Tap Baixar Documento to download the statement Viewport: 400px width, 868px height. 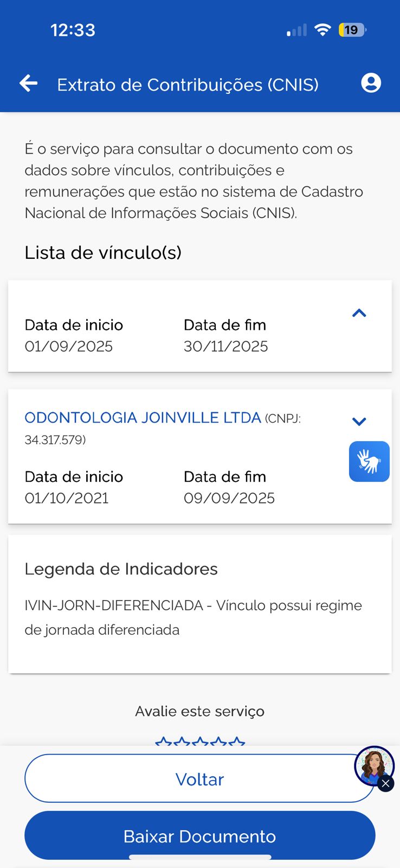pos(199,836)
